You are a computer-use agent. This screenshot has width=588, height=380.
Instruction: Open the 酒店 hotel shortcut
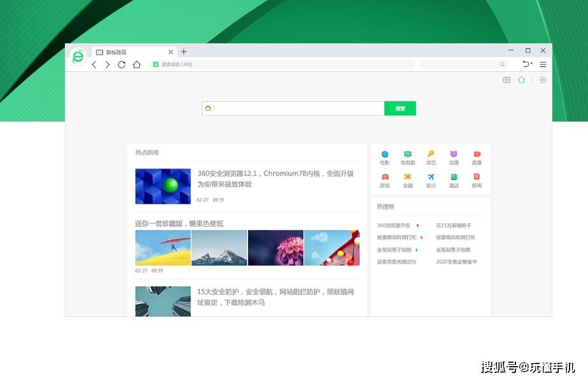tap(454, 180)
